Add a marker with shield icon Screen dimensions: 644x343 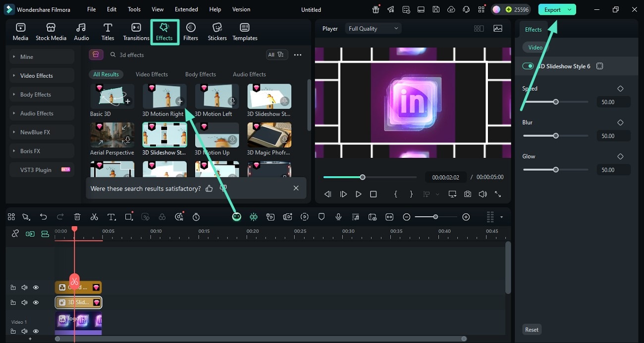pos(322,217)
